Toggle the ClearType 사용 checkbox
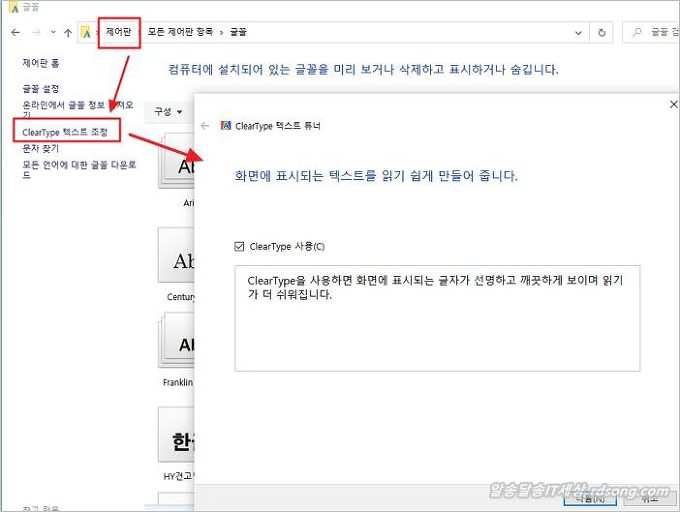This screenshot has height=512, width=680. (238, 246)
